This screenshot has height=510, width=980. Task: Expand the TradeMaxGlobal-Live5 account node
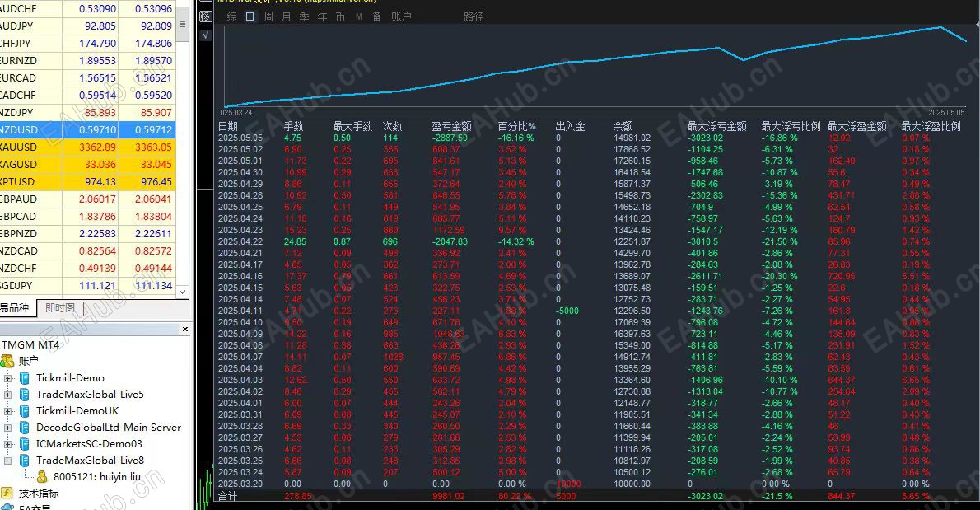coord(7,395)
